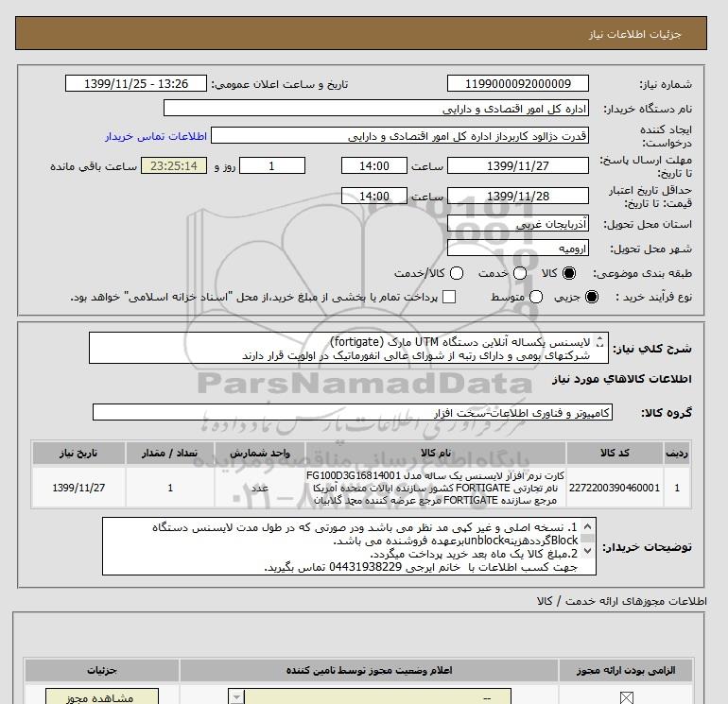728x704 pixels.
Task: Click the الزامی بودن ارائه مجوز header
Action: tap(626, 671)
